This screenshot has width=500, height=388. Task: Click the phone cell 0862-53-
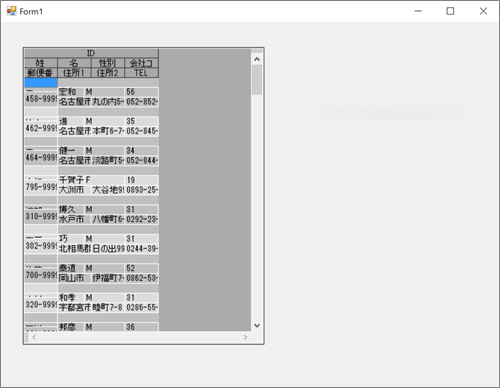point(142,278)
